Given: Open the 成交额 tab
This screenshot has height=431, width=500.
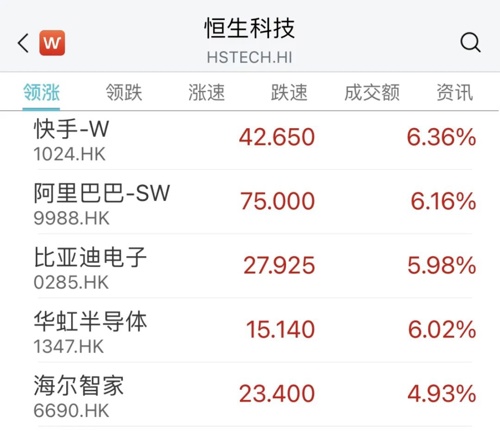Looking at the screenshot, I should click(372, 92).
